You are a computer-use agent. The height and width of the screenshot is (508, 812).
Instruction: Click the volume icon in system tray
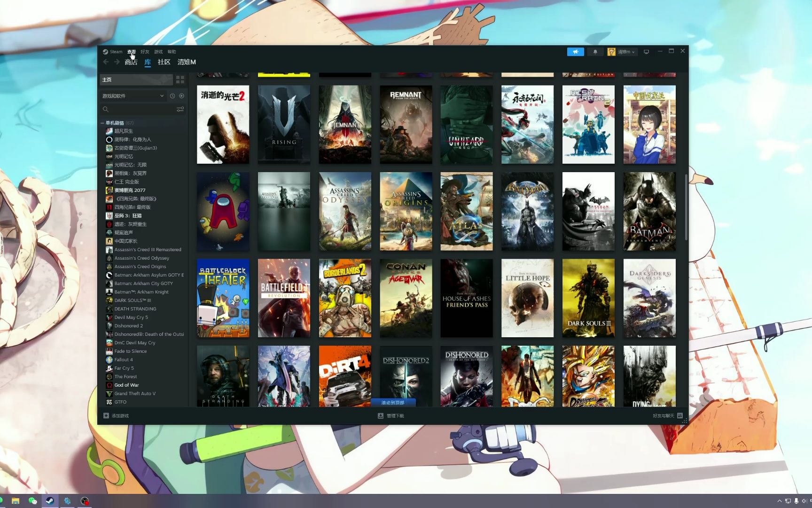[x=804, y=501]
